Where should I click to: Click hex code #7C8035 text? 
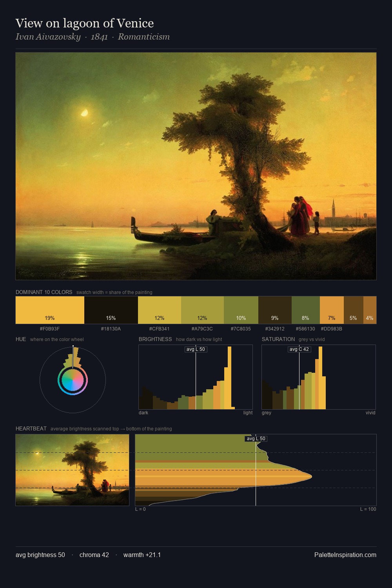pyautogui.click(x=241, y=328)
